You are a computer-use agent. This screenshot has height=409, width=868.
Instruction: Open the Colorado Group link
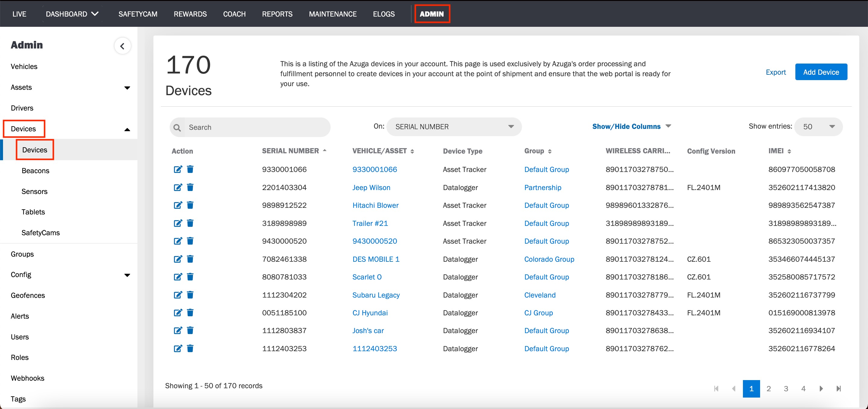(x=549, y=259)
